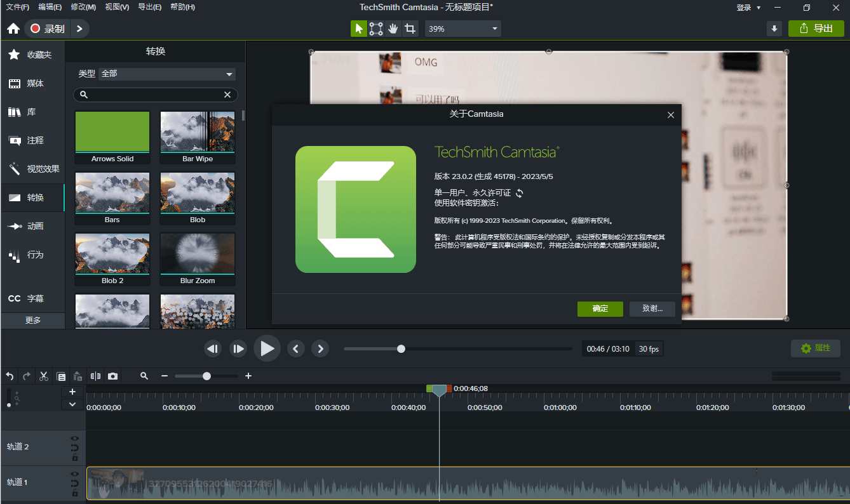Activate the Crop tool

point(410,29)
